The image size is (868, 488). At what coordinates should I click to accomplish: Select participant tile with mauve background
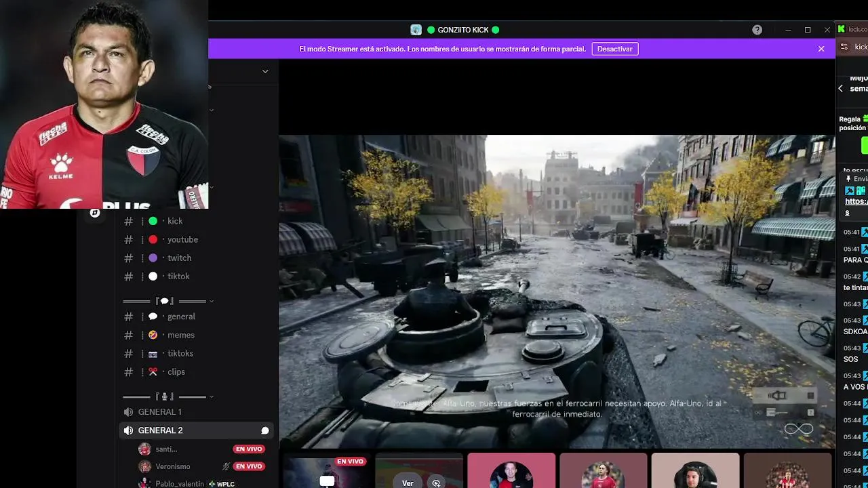[603, 471]
